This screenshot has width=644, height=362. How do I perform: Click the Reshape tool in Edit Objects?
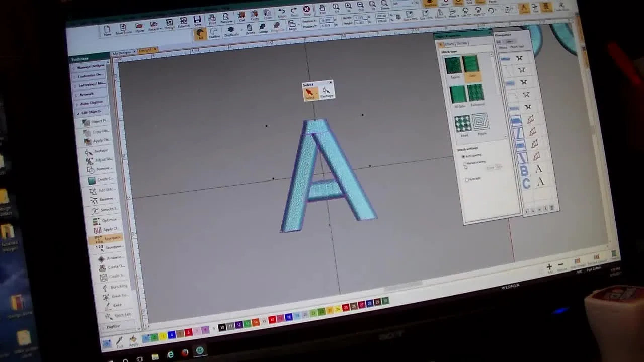click(x=96, y=151)
